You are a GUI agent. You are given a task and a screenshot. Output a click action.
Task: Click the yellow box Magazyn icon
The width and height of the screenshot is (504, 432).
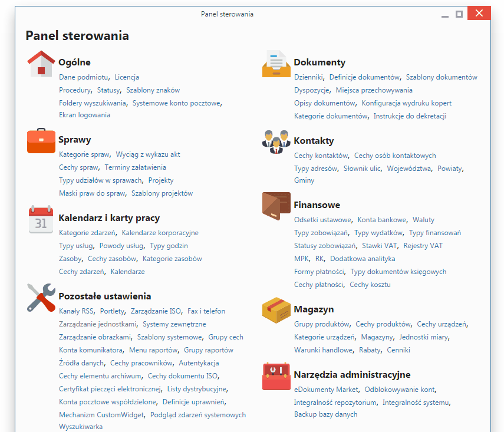click(276, 310)
